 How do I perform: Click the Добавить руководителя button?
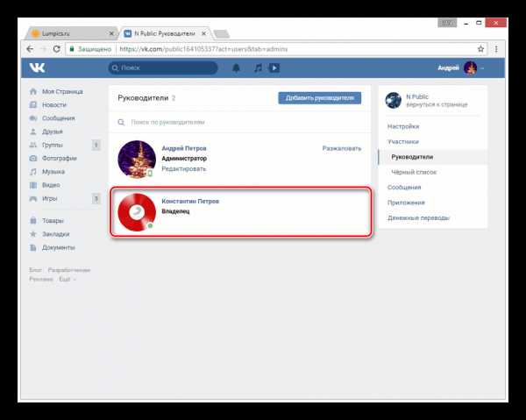click(x=320, y=98)
